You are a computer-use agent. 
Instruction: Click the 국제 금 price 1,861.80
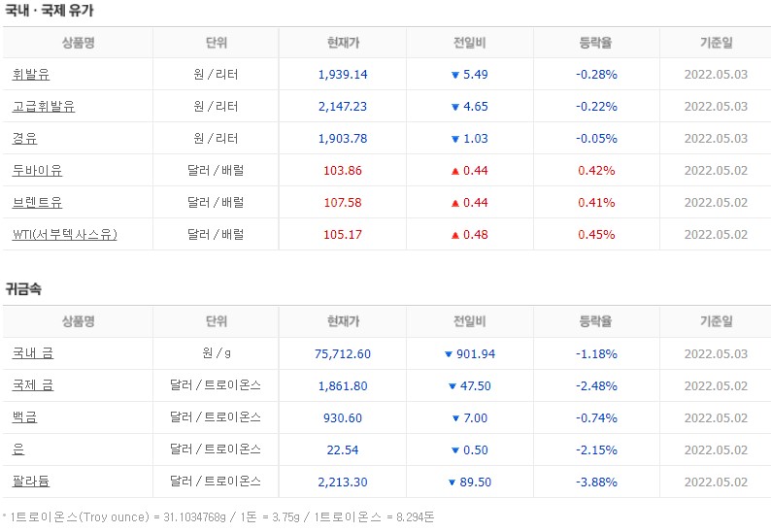[x=343, y=386]
